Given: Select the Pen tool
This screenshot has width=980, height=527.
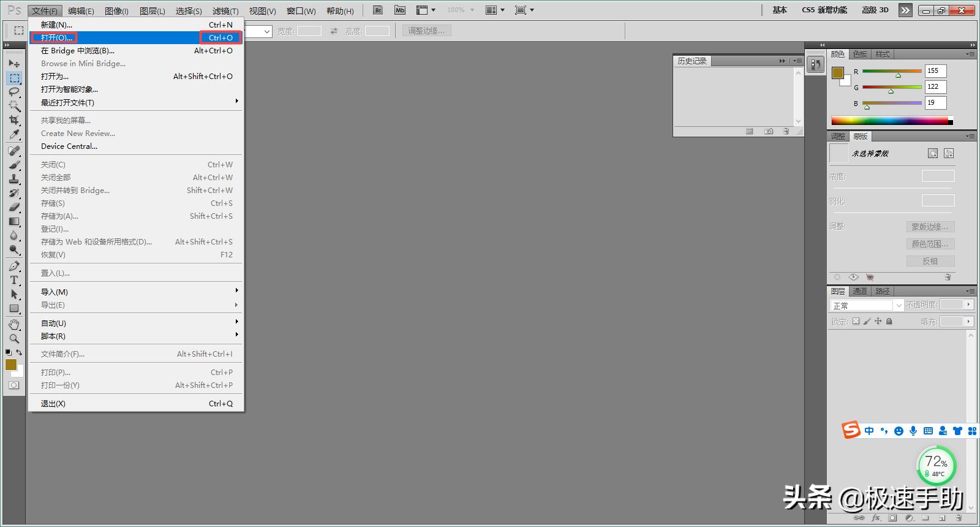Looking at the screenshot, I should point(14,266).
